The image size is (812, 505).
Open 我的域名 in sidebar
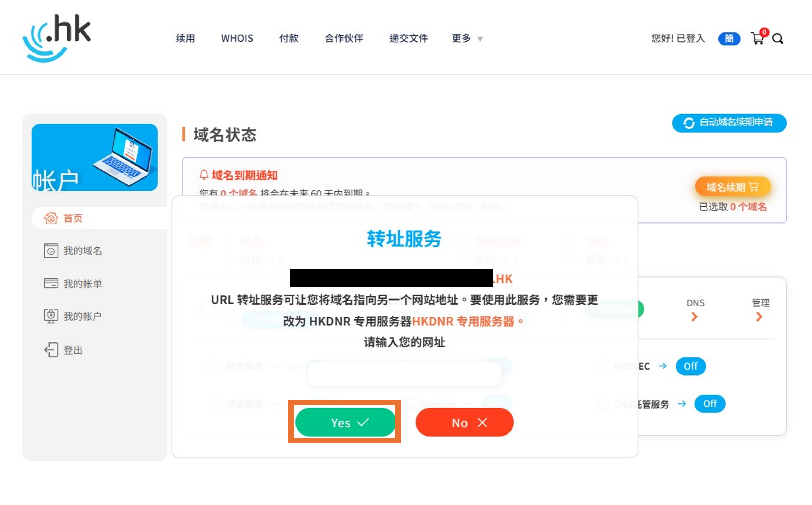click(x=83, y=251)
